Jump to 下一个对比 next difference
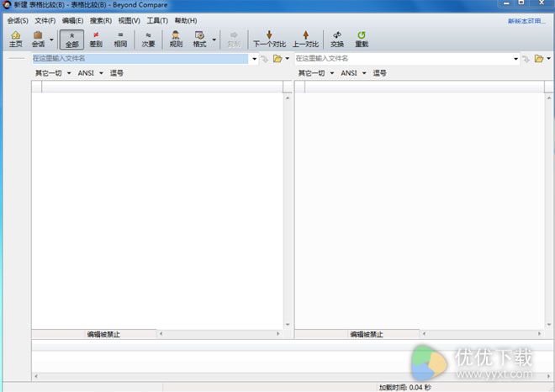 click(x=269, y=40)
